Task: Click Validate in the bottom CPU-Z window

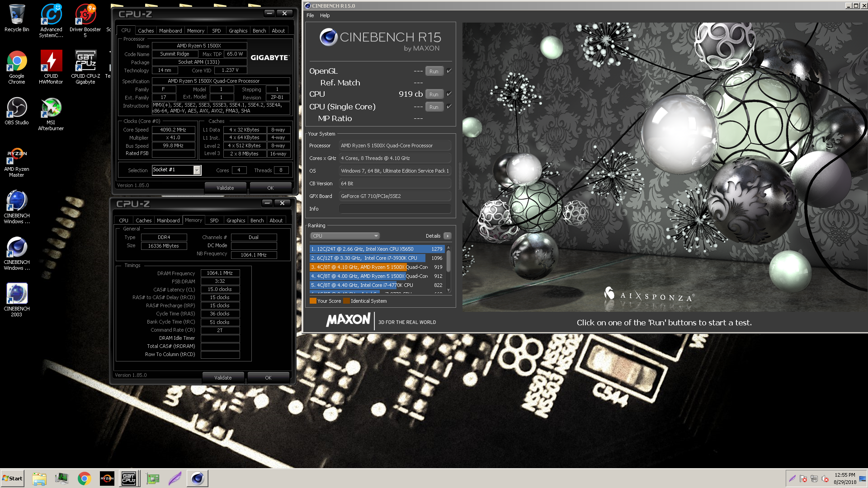Action: pos(223,378)
